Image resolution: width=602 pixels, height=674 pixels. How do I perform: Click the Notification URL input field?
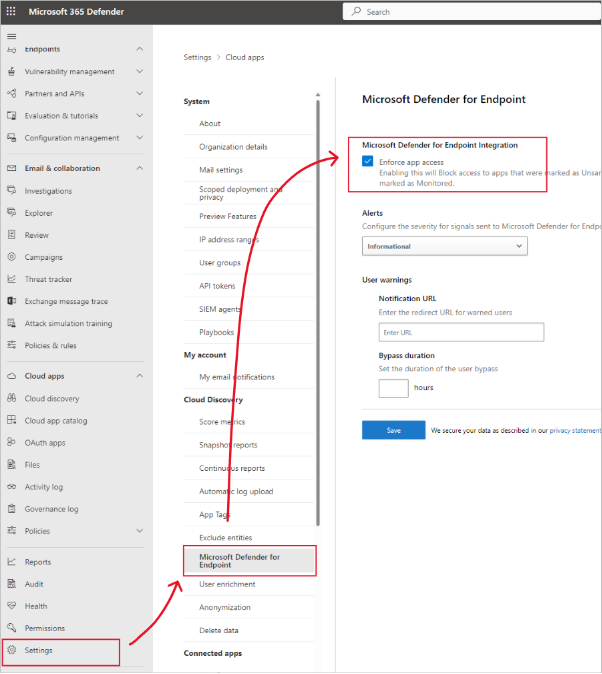coord(461,332)
